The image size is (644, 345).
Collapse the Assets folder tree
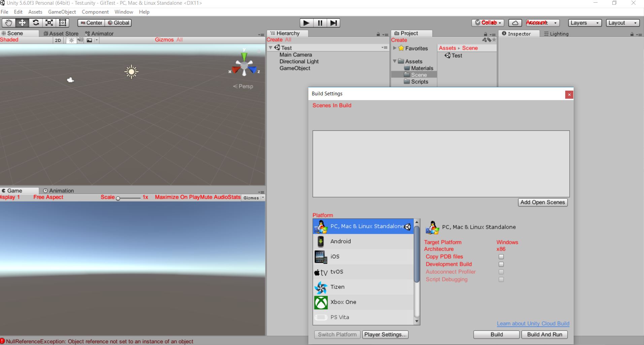click(395, 61)
